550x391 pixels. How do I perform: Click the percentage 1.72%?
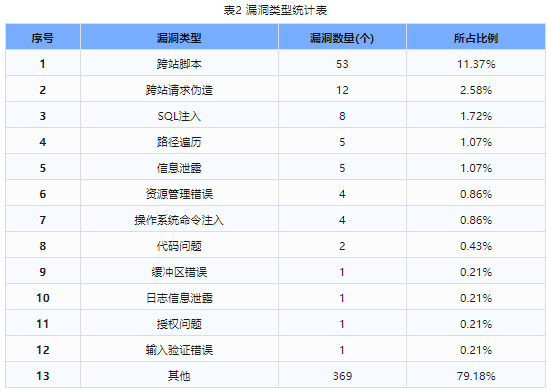click(x=476, y=116)
